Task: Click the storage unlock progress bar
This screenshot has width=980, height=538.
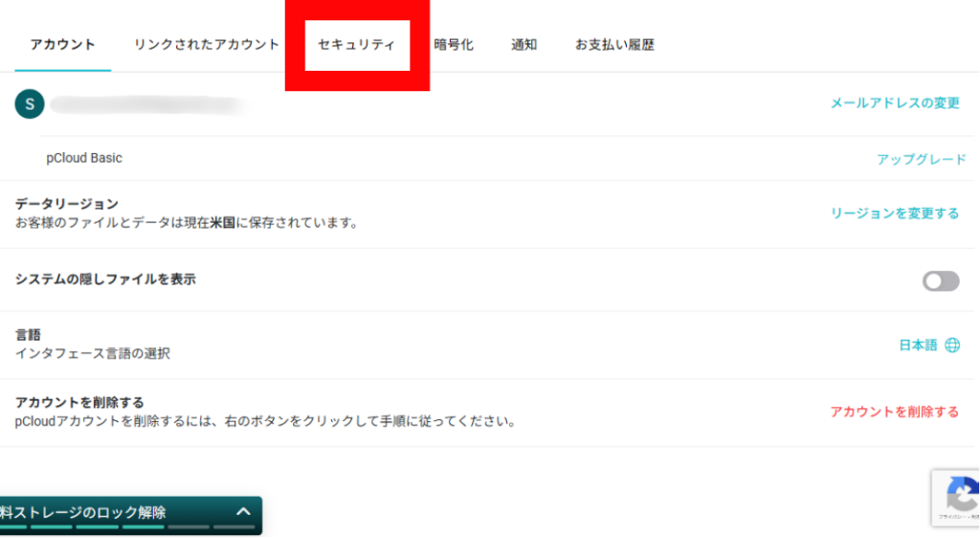Action: tap(105, 527)
